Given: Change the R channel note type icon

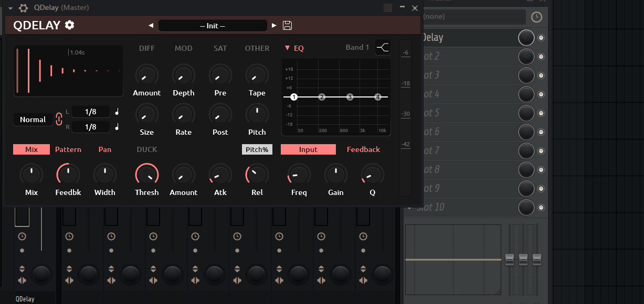Looking at the screenshot, I should click(117, 127).
